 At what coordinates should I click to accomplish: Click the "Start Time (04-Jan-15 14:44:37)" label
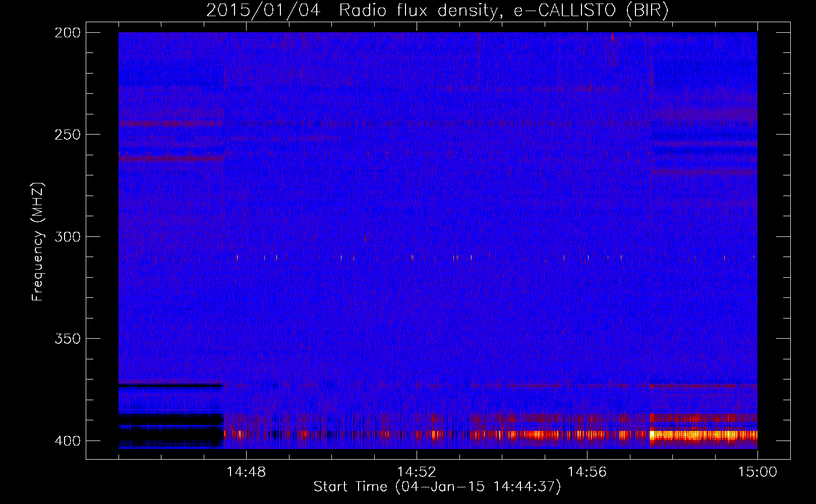pyautogui.click(x=437, y=487)
